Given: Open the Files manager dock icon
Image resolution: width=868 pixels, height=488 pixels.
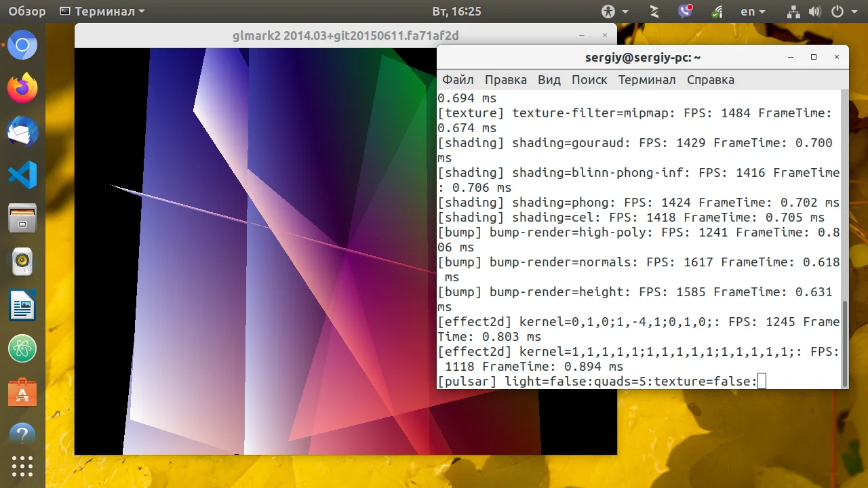Looking at the screenshot, I should pyautogui.click(x=22, y=218).
